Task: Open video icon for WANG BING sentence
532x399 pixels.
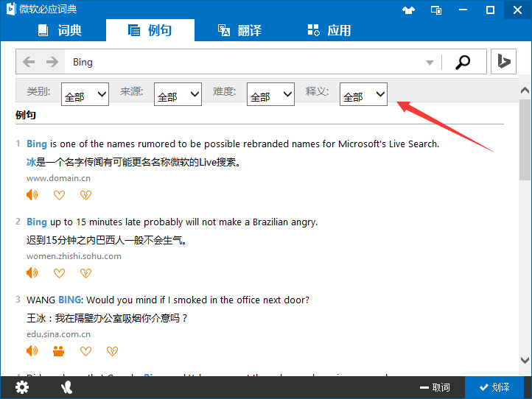Action: coord(59,351)
